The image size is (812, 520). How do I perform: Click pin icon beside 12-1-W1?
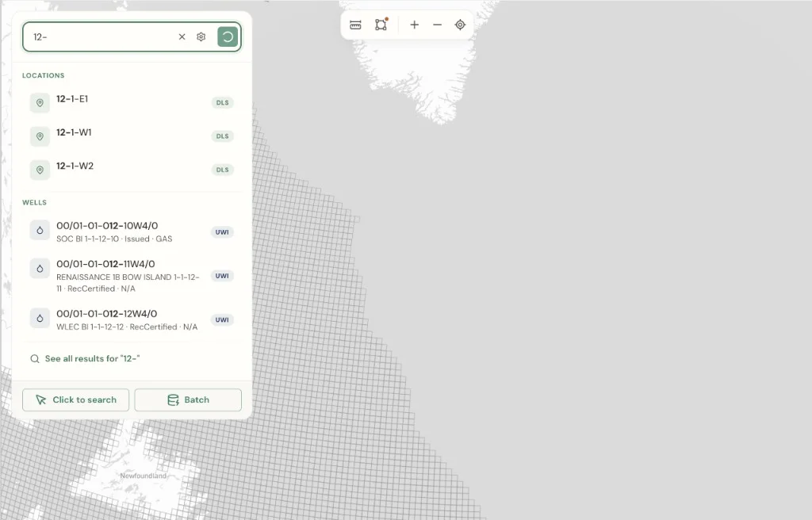tap(40, 136)
